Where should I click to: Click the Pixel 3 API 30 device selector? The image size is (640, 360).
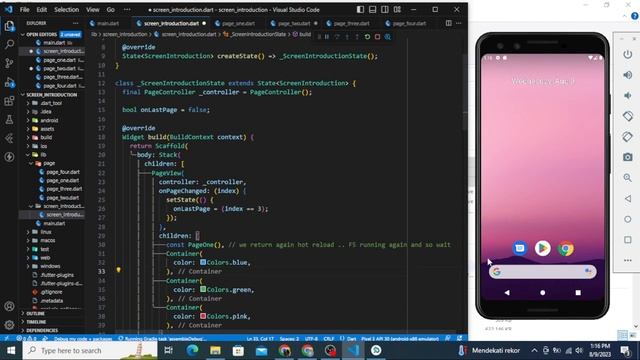click(x=400, y=339)
